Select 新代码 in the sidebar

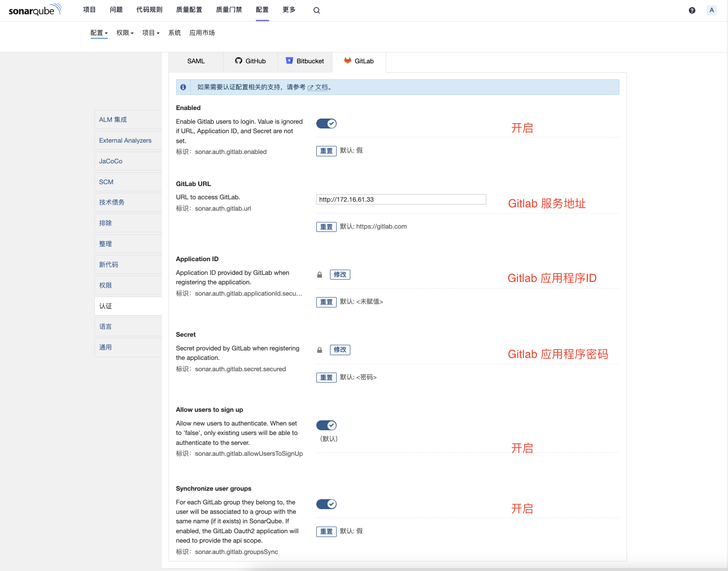(128, 265)
